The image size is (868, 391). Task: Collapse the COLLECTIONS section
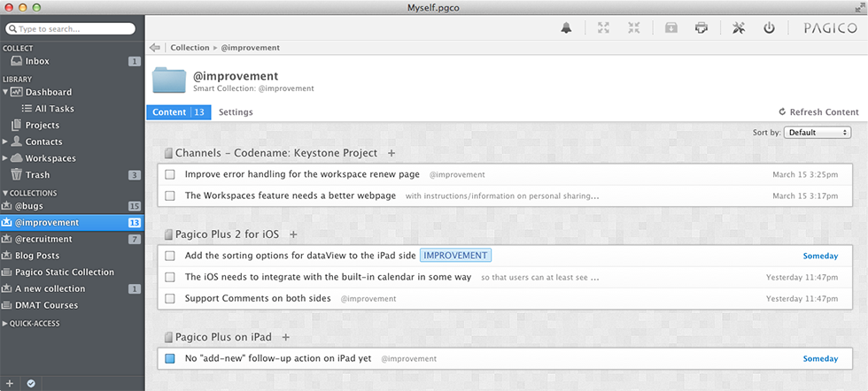click(5, 193)
